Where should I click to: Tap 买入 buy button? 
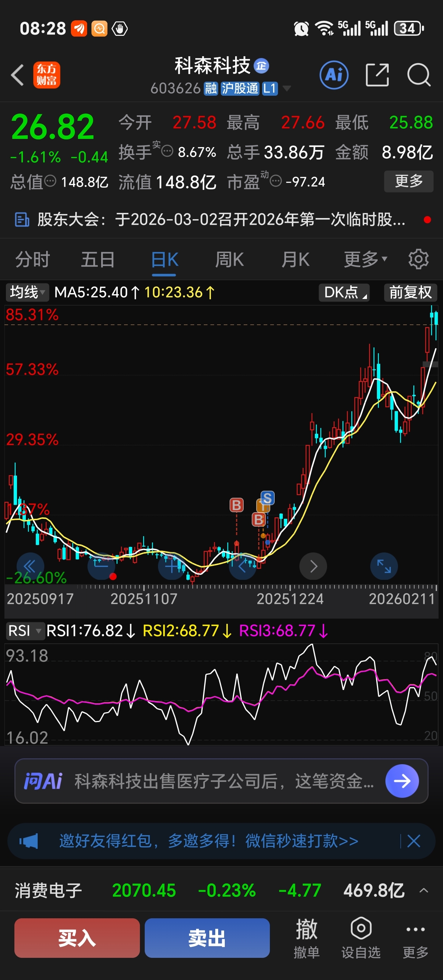[x=77, y=938]
